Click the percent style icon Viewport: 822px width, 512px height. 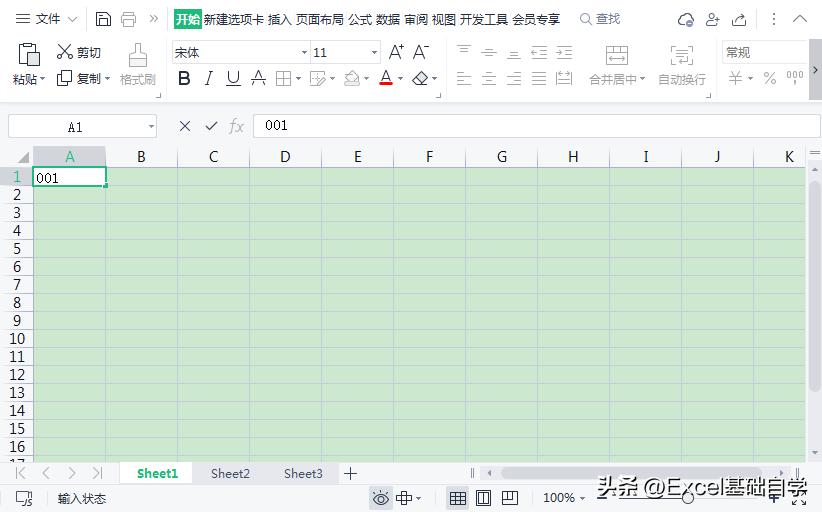[x=770, y=79]
